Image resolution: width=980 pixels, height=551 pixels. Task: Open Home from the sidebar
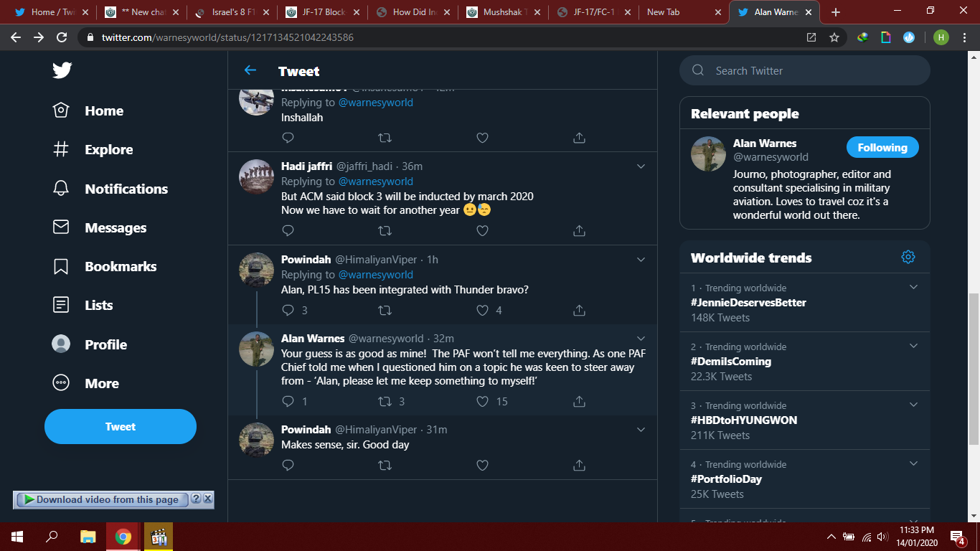pyautogui.click(x=88, y=110)
